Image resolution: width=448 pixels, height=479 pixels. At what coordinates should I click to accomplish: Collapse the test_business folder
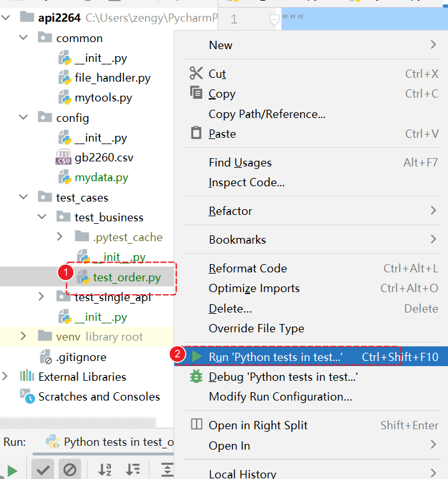[42, 217]
